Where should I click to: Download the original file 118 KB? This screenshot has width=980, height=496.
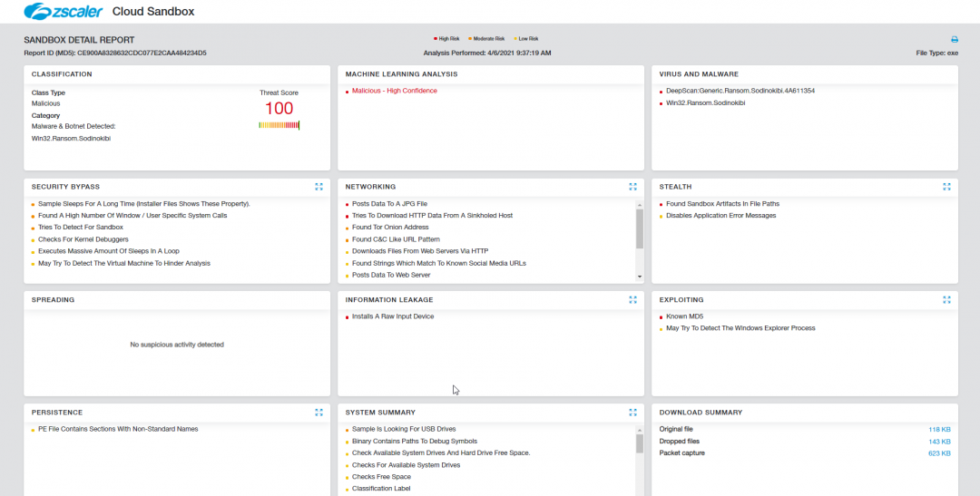(x=939, y=429)
